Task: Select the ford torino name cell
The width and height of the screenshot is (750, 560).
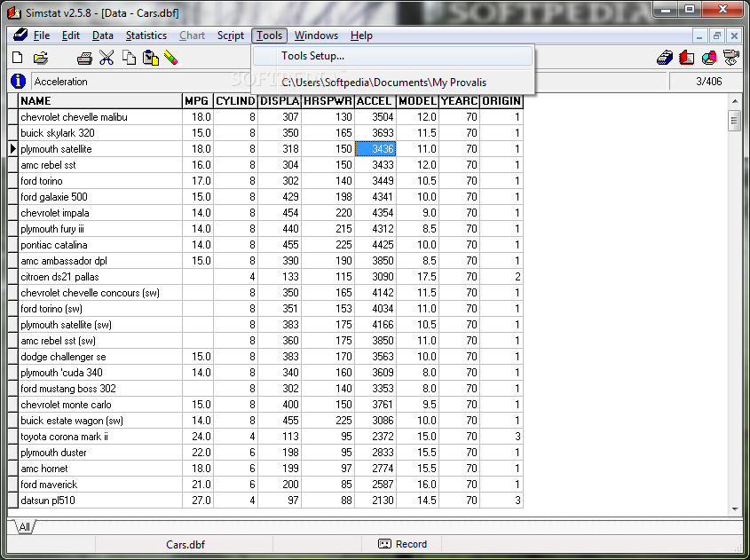Action: point(100,181)
